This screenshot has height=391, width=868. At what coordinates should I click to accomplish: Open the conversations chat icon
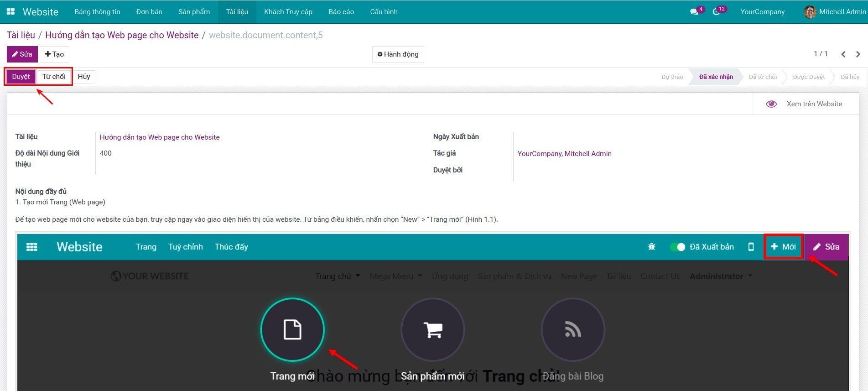pyautogui.click(x=694, y=12)
